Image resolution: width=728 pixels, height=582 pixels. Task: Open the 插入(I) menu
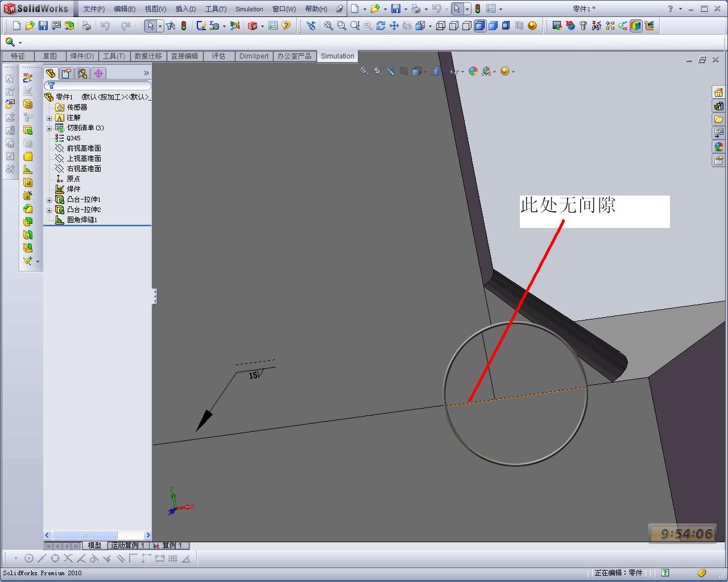[x=185, y=9]
